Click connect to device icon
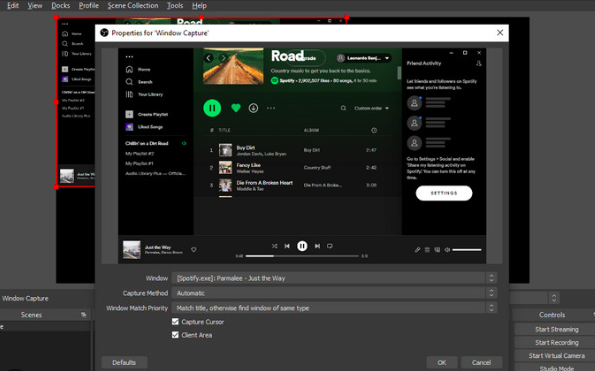The height and width of the screenshot is (371, 595). [x=437, y=250]
